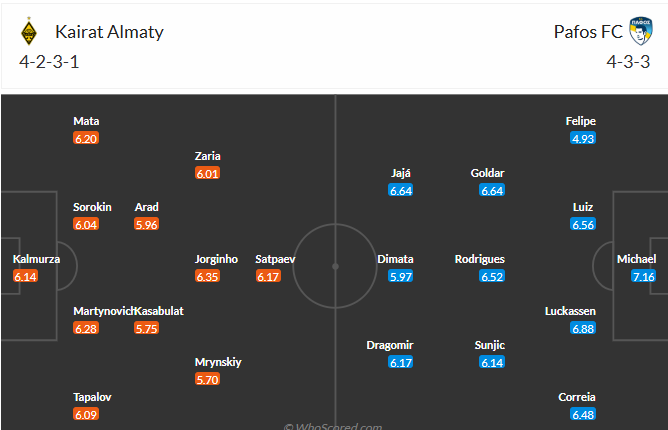
Task: Select goalkeeper Michael's 7.16 rating badge
Action: click(643, 276)
